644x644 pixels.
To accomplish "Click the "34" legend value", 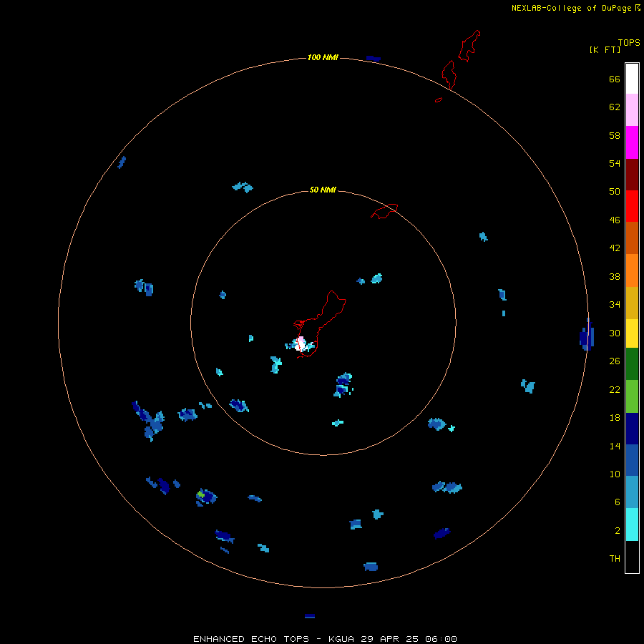I will coord(615,305).
